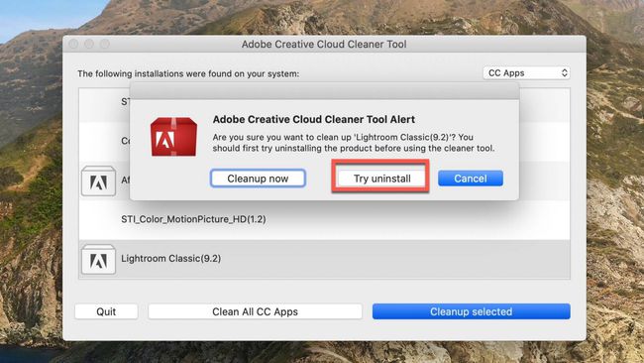This screenshot has height=363, width=644.
Task: Click Clean All CC Apps
Action: [x=255, y=311]
